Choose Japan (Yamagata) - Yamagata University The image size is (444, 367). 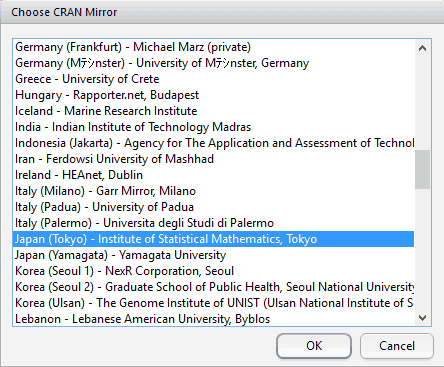(213, 255)
